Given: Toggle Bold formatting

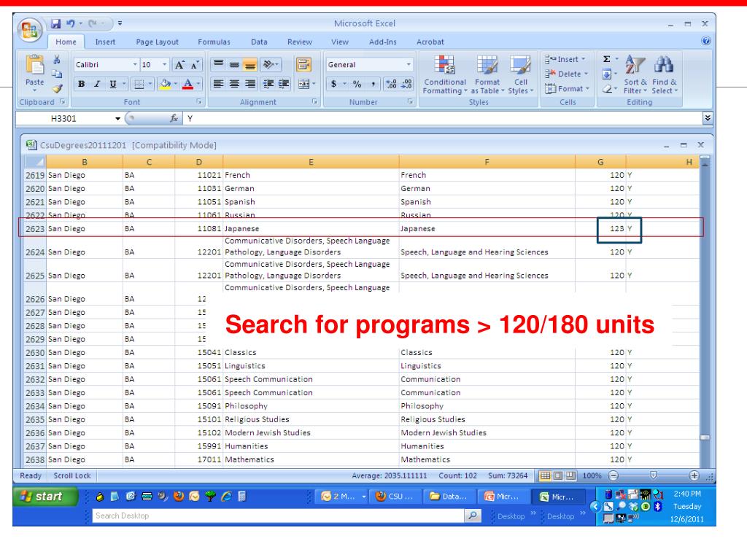Looking at the screenshot, I should pos(82,85).
